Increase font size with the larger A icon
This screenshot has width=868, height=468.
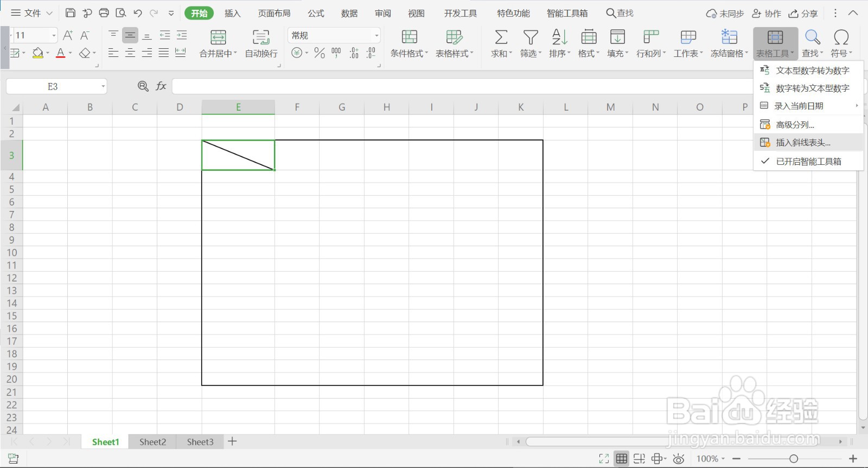(x=68, y=35)
